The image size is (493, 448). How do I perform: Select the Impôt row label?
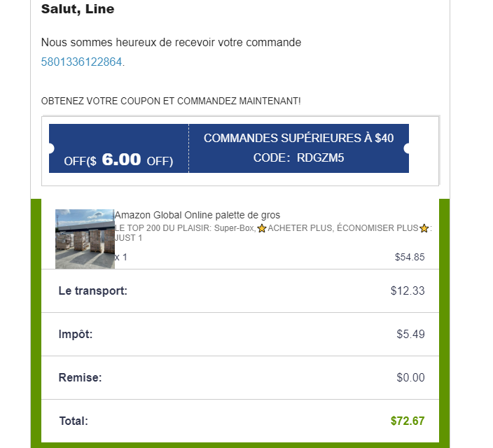click(x=76, y=334)
